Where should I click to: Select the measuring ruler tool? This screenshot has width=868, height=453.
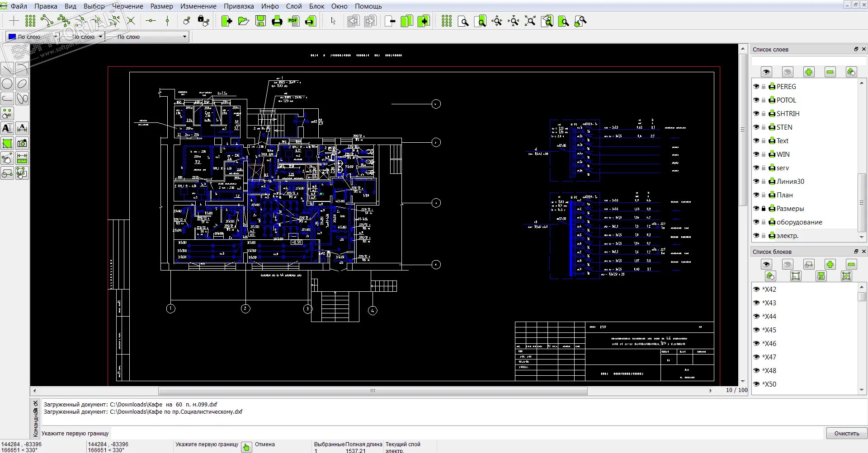point(22,158)
